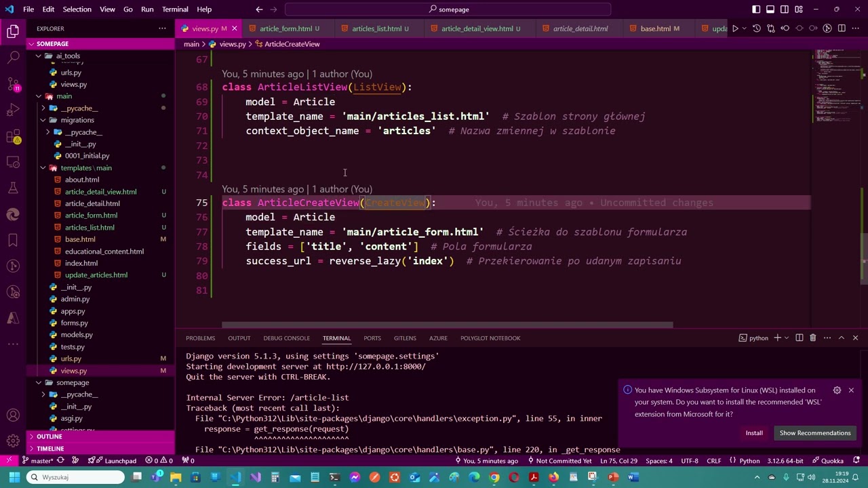Collapse the somepage subfolder
This screenshot has height=488, width=868.
coord(101,382)
